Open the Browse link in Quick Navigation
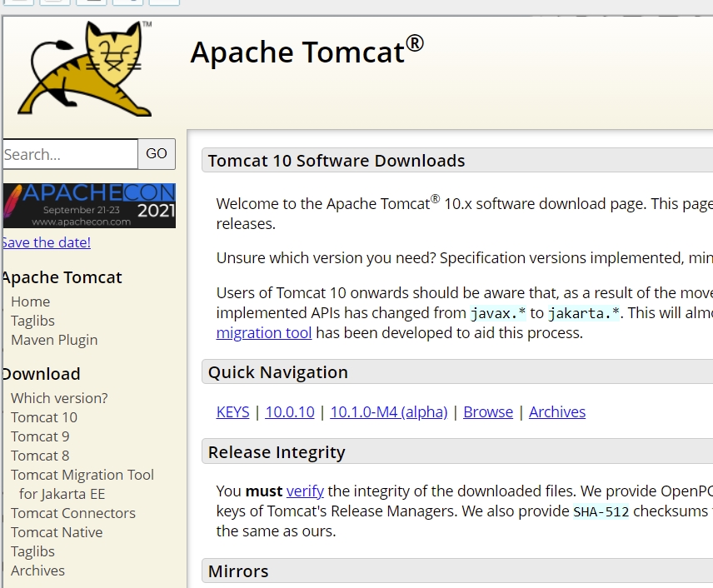This screenshot has width=713, height=588. coord(488,412)
